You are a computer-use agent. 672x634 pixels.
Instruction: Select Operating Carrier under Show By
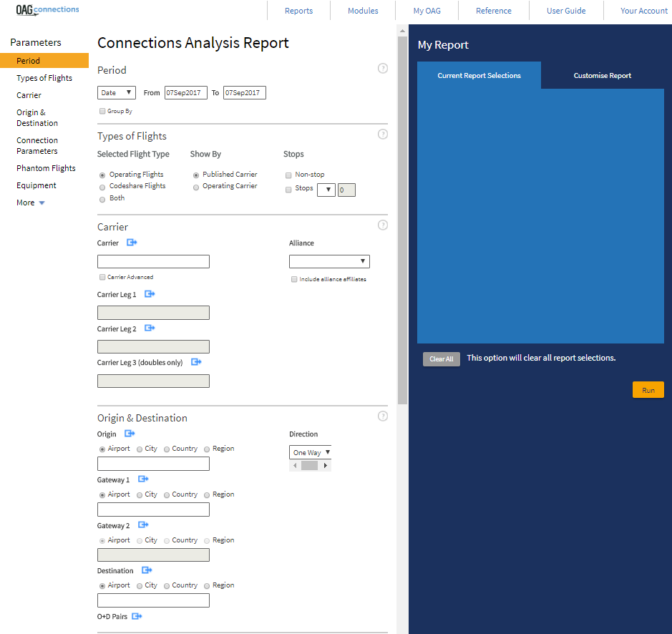pos(196,187)
